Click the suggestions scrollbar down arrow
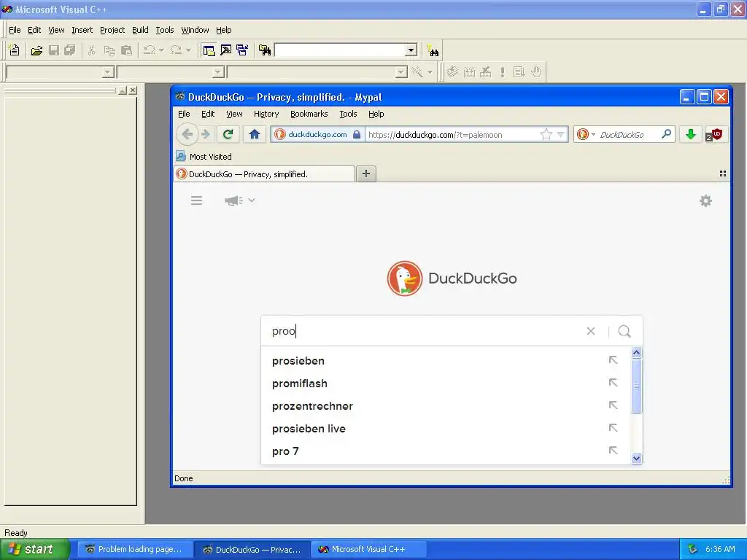 tap(636, 458)
